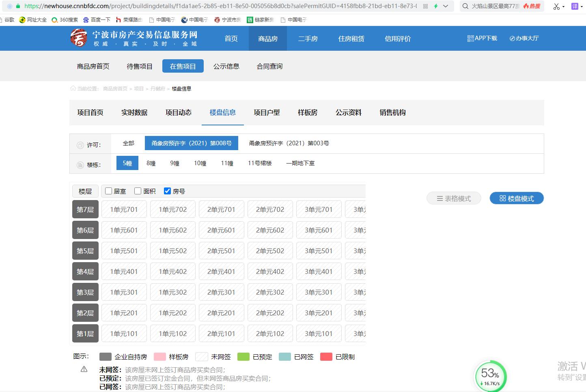Open the 网址大全 bookmark
The height and width of the screenshot is (392, 586).
pos(33,19)
